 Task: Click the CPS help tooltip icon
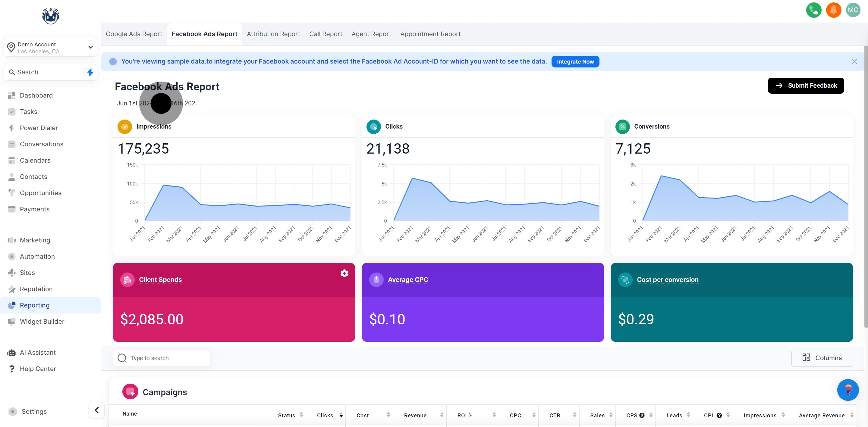pyautogui.click(x=642, y=415)
